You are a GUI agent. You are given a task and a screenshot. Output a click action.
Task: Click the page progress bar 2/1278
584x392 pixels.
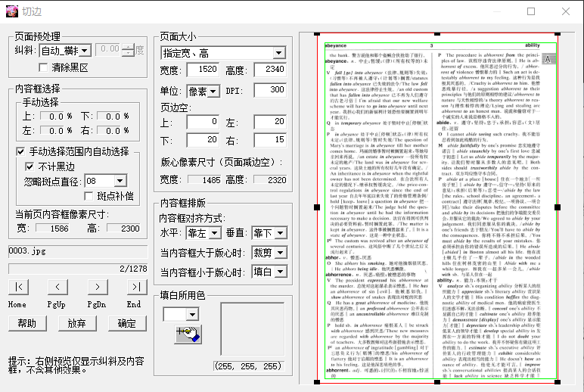pos(78,269)
